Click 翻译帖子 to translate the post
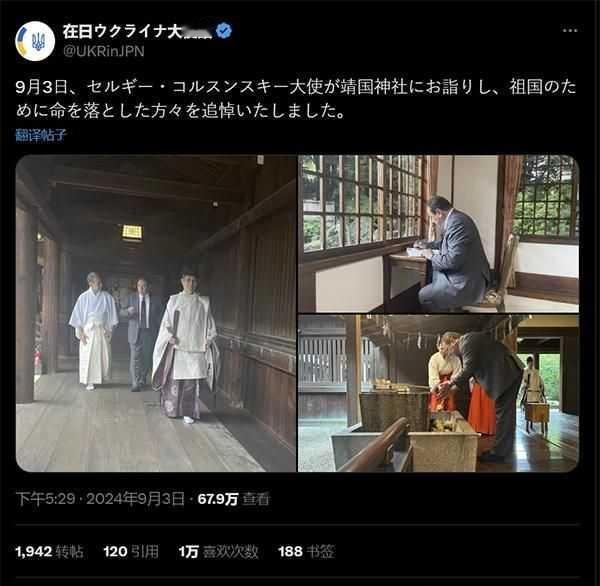 [41, 135]
